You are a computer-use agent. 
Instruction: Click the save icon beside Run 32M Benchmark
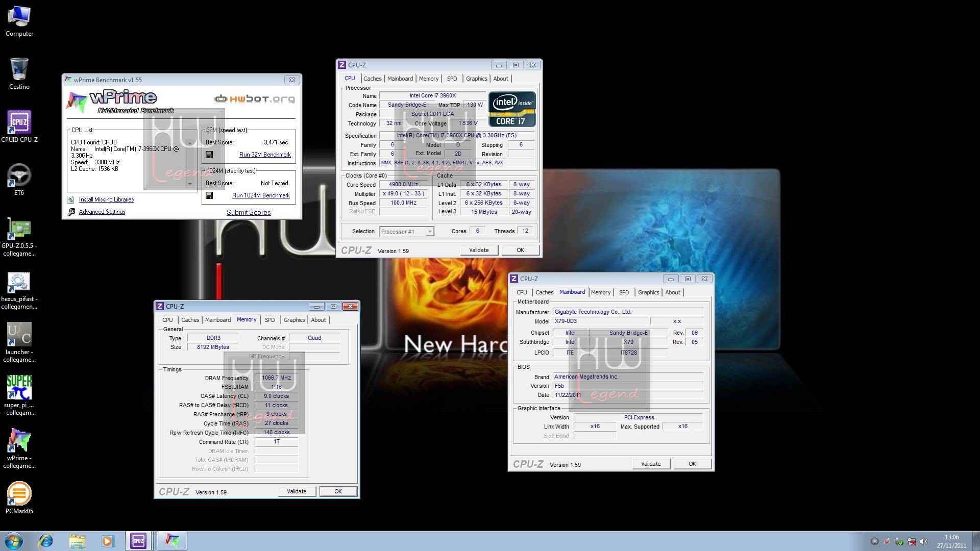209,155
